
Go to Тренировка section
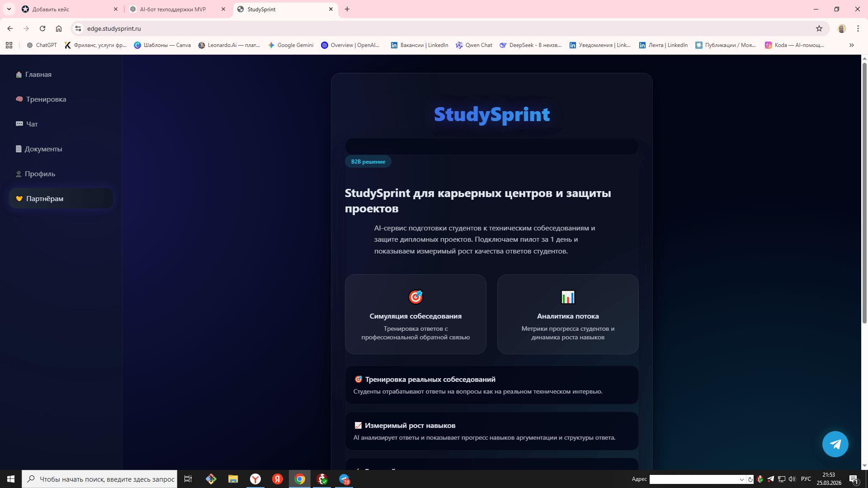(46, 99)
